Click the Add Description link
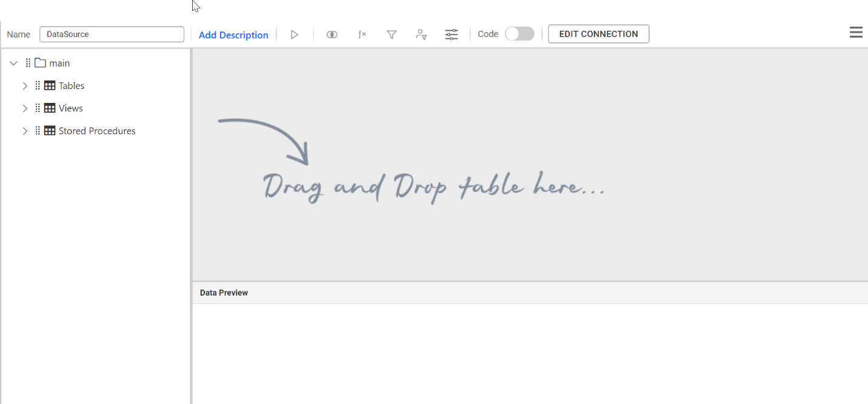Viewport: 868px width, 404px height. click(233, 35)
